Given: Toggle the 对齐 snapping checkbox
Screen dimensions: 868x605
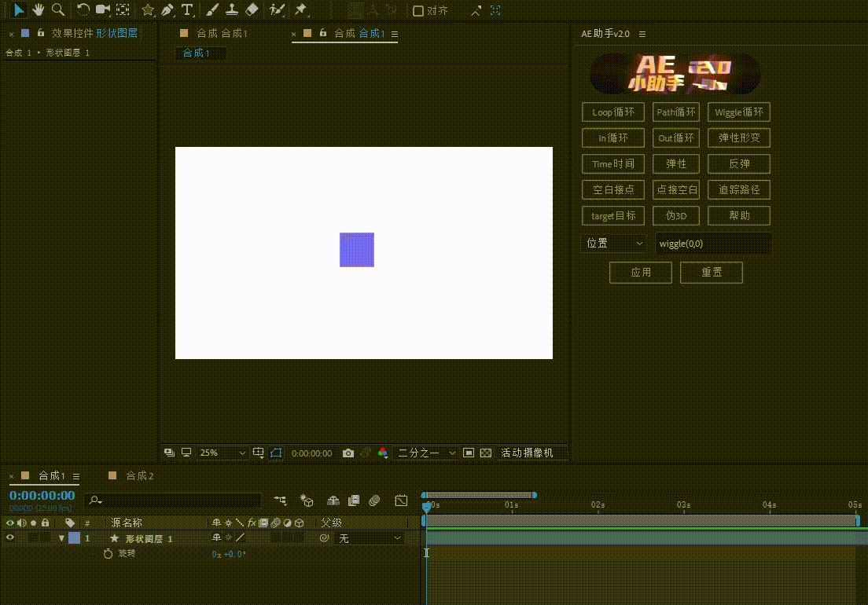Looking at the screenshot, I should (418, 10).
